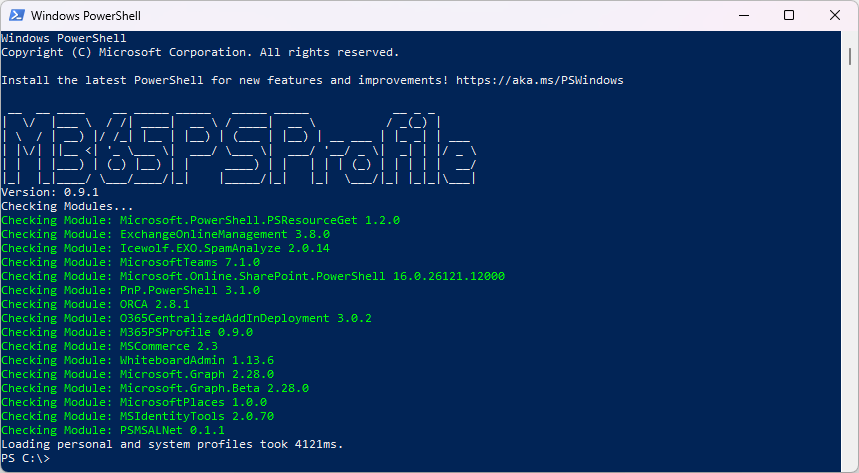The image size is (859, 473).
Task: Click the Microsoft.Online.SharePoint.PowerShell version line
Action: (253, 276)
